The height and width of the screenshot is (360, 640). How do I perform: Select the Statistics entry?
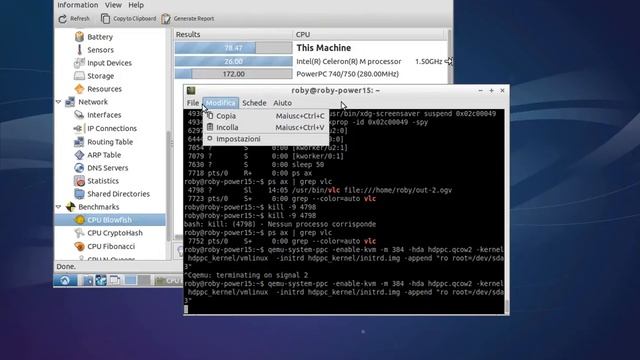click(102, 181)
